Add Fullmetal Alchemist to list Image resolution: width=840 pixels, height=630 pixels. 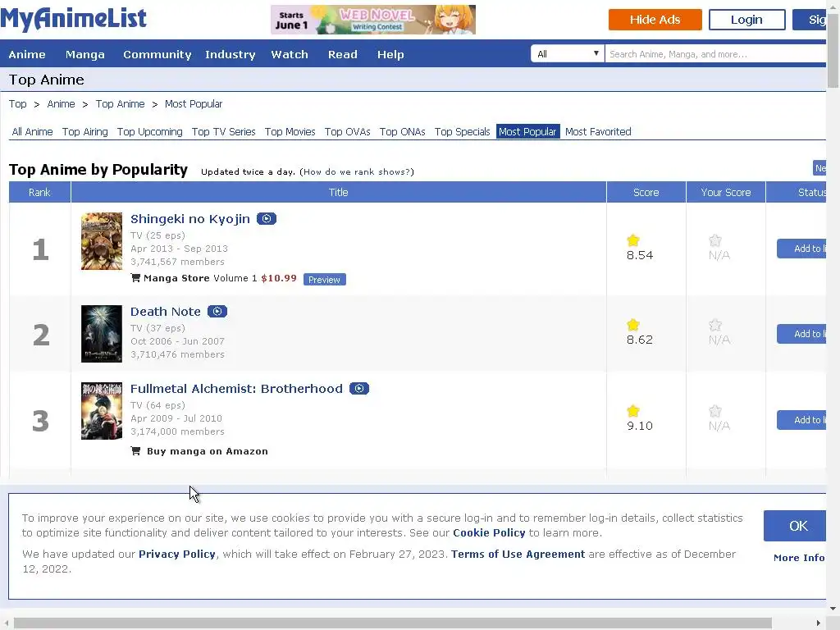pos(801,420)
